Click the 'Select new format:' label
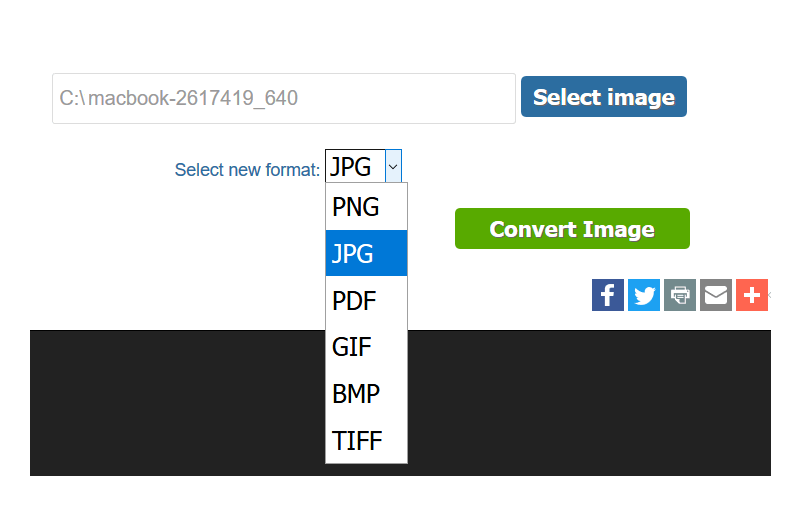The height and width of the screenshot is (513, 798). tap(247, 169)
